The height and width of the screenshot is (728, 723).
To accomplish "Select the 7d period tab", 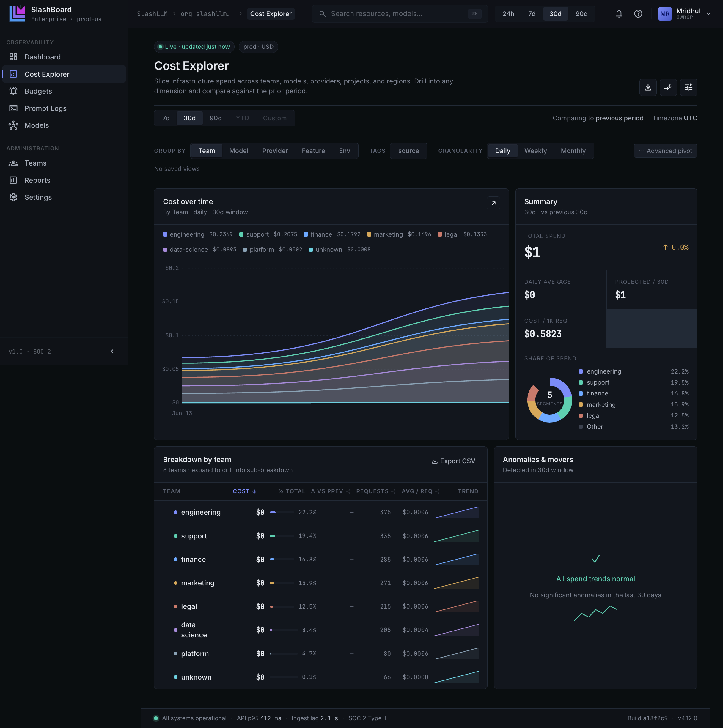I will coord(166,118).
